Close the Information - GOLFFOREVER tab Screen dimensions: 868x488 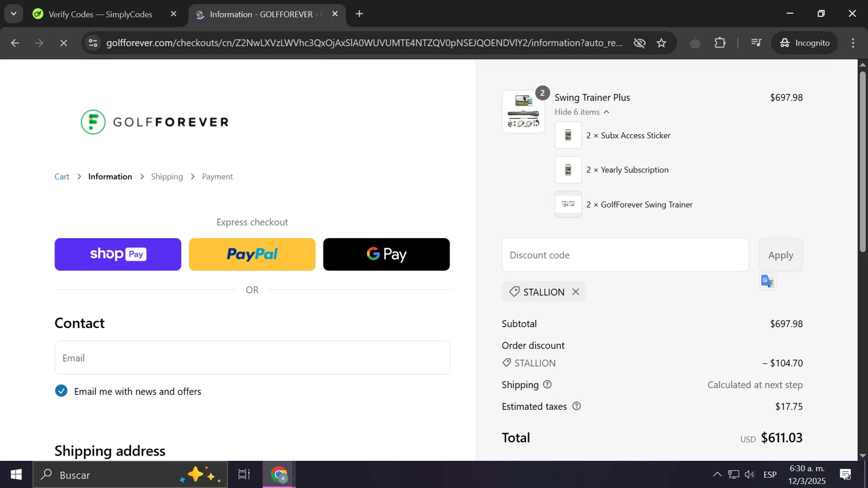[335, 14]
